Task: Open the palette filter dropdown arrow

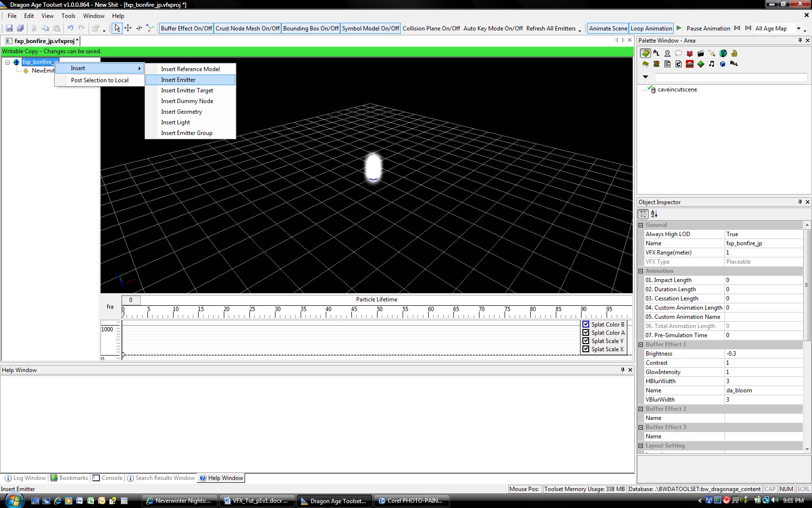Action: coord(645,77)
